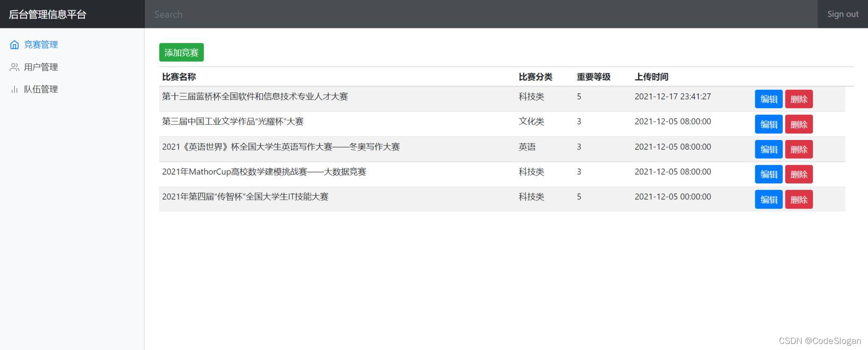Click the 后台管理信息平台 brand title
868x350 pixels.
48,14
